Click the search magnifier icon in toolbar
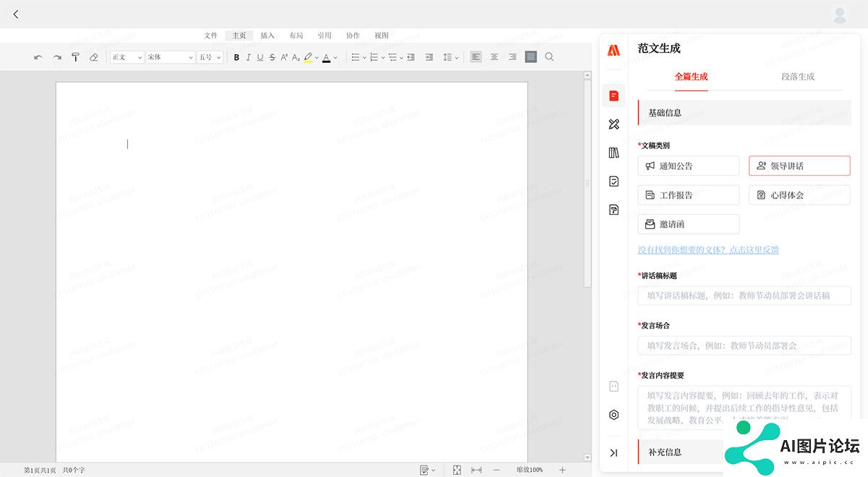This screenshot has height=477, width=868. coord(550,56)
